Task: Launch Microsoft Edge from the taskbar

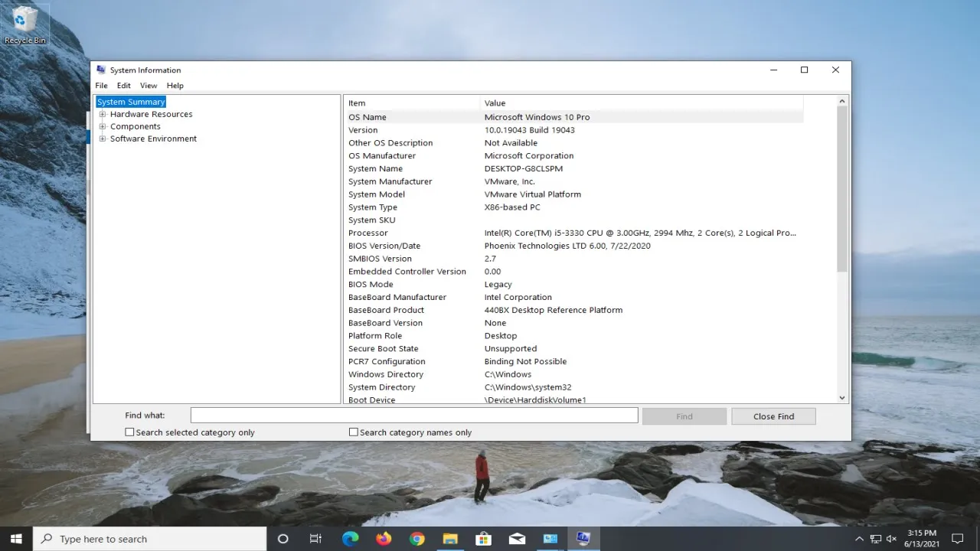Action: tap(350, 539)
